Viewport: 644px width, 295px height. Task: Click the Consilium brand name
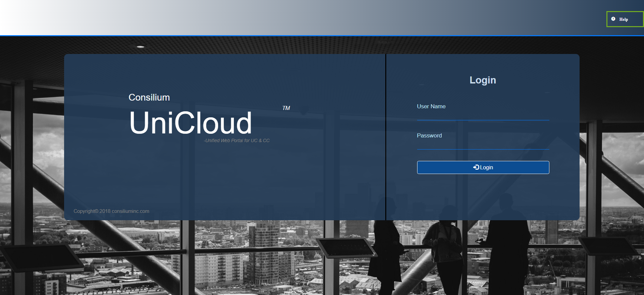click(x=149, y=98)
